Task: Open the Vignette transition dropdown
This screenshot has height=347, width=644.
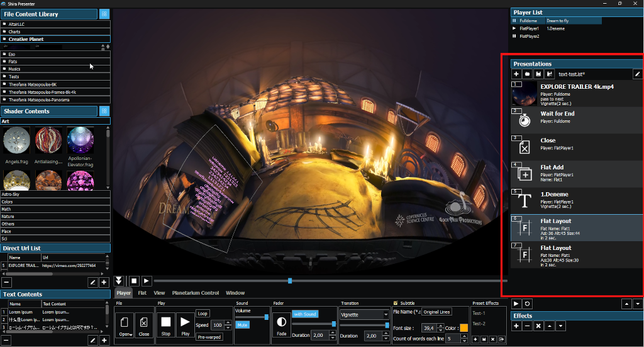Action: [x=364, y=314]
